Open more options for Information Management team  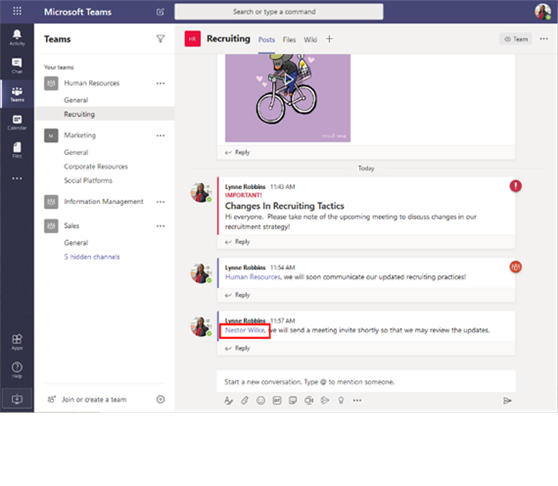[x=160, y=202]
